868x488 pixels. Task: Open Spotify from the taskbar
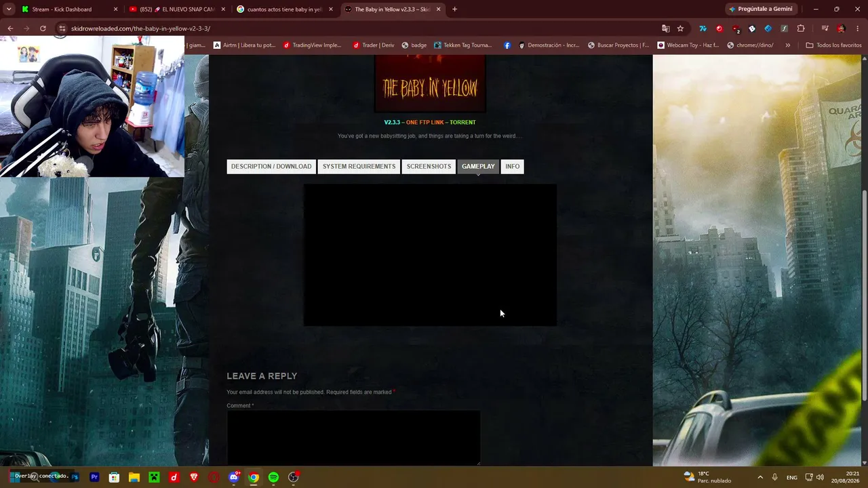click(273, 477)
